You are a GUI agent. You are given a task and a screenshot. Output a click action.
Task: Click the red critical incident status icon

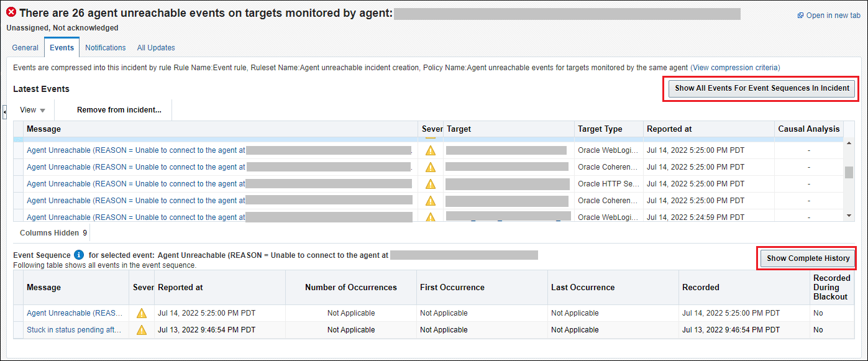pos(12,12)
